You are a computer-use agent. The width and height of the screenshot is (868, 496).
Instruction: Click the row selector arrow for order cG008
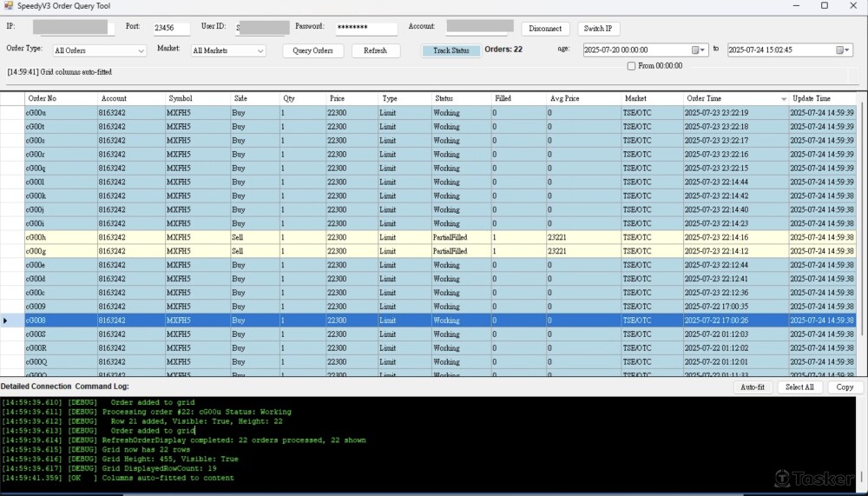tap(7, 321)
